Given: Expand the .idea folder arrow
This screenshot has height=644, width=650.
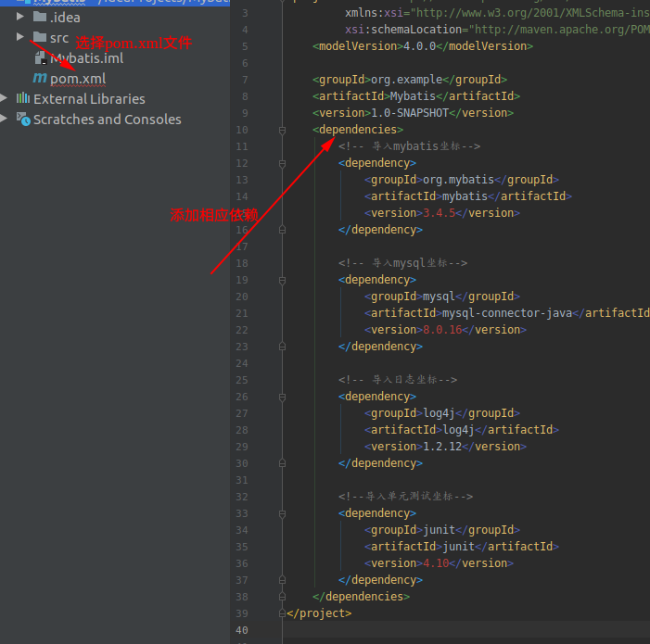Looking at the screenshot, I should point(19,17).
